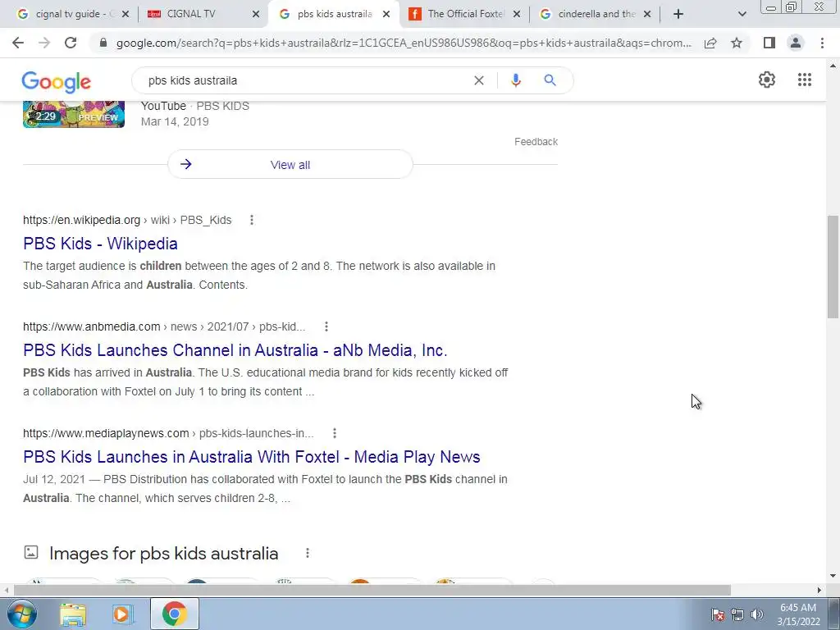Screen dimensions: 840x630
Task: Start a voice search with the microphone
Action: click(x=516, y=80)
